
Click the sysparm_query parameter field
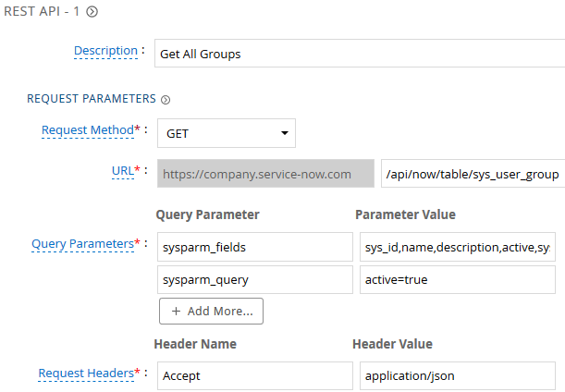pos(254,279)
